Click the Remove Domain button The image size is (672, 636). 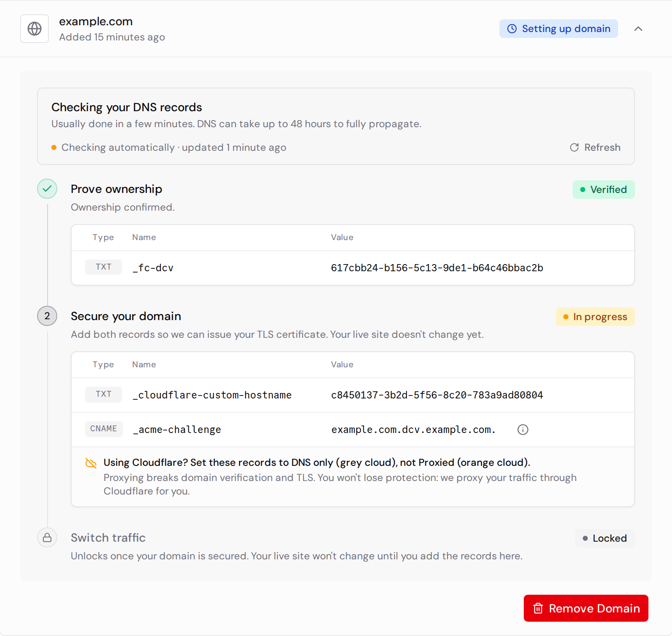[586, 608]
